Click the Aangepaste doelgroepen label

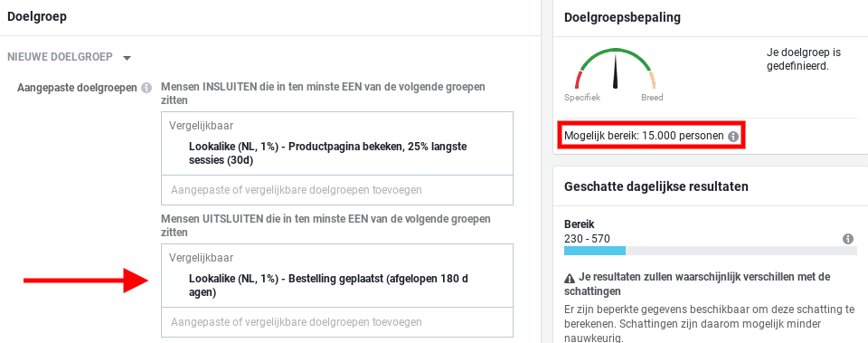point(78,88)
